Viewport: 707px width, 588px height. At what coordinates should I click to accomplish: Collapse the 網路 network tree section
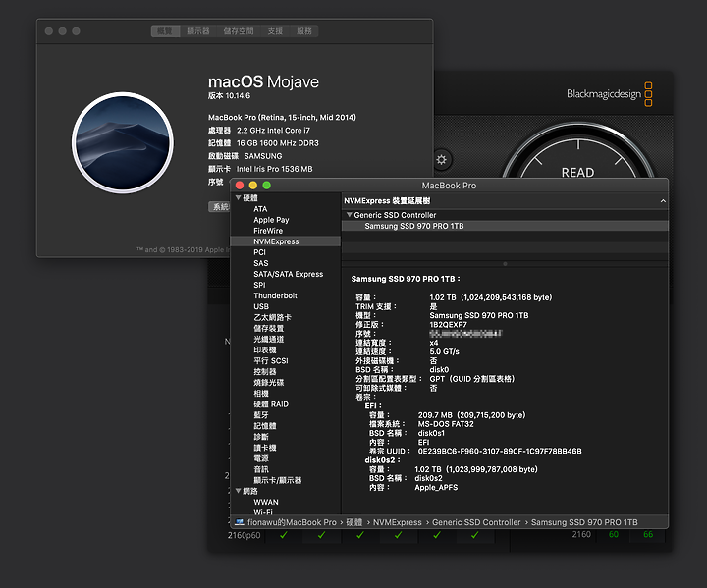coord(238,491)
